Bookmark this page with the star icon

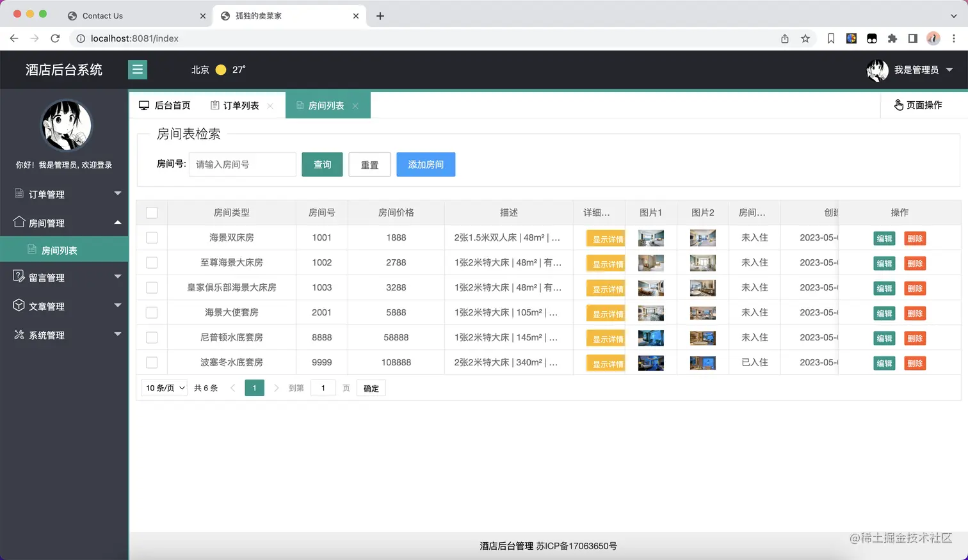(x=805, y=38)
